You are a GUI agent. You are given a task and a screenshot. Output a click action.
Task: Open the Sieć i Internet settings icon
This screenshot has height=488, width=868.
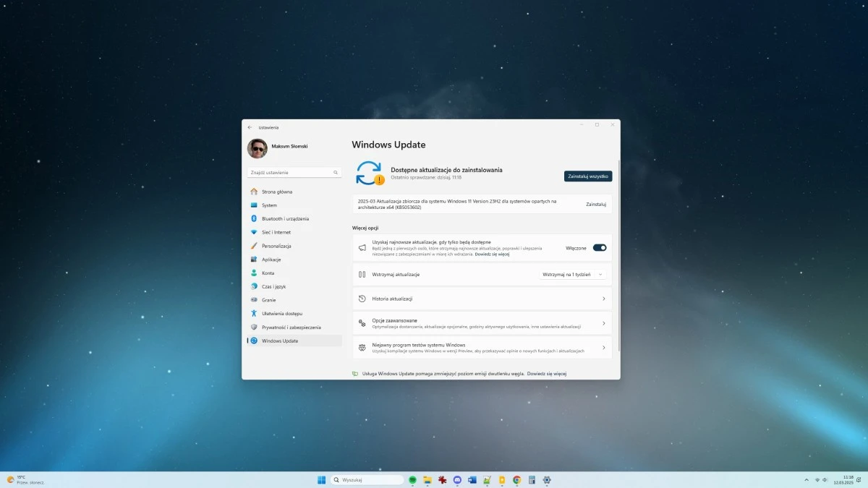click(x=255, y=232)
